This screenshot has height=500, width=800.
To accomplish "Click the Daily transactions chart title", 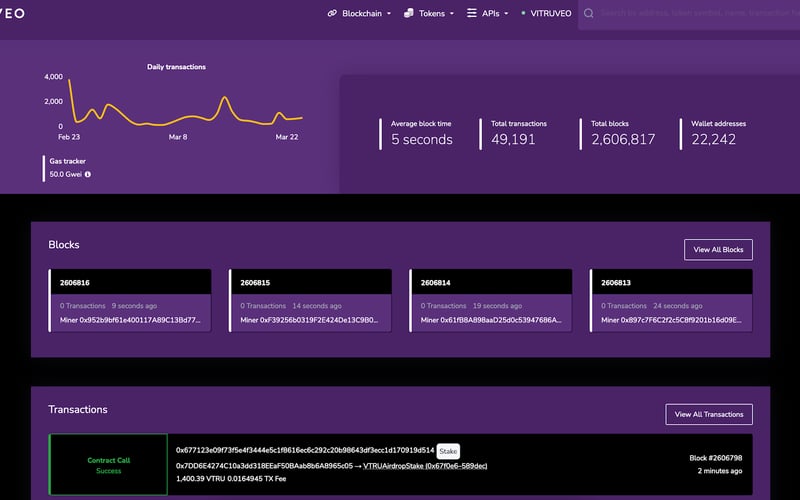I will [x=176, y=67].
